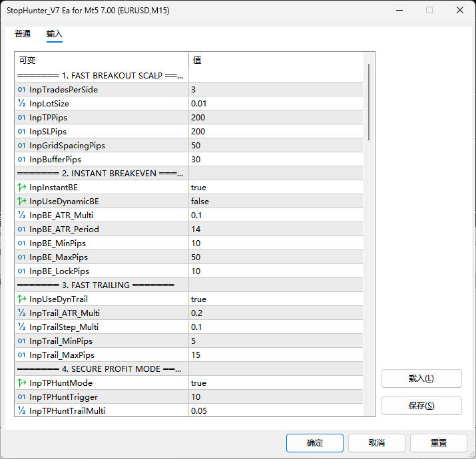Click the 载入(L) button to load settings

pyautogui.click(x=421, y=379)
